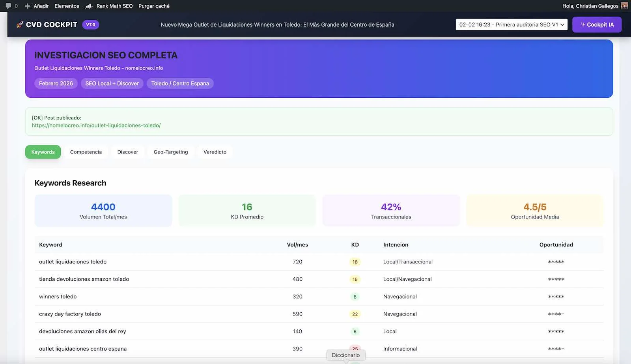Switch to the Competencia tab
The height and width of the screenshot is (364, 631).
86,152
